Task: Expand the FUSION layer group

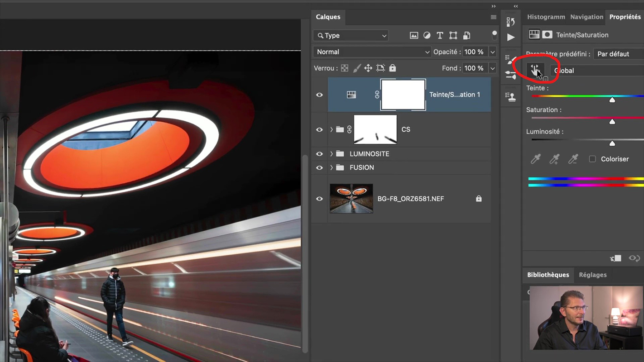Action: pos(332,167)
